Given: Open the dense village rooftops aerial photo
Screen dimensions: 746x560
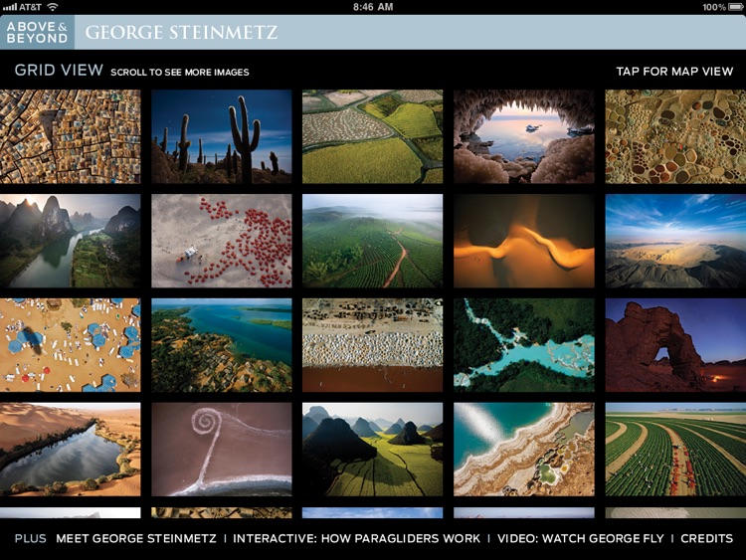Looking at the screenshot, I should tap(70, 136).
